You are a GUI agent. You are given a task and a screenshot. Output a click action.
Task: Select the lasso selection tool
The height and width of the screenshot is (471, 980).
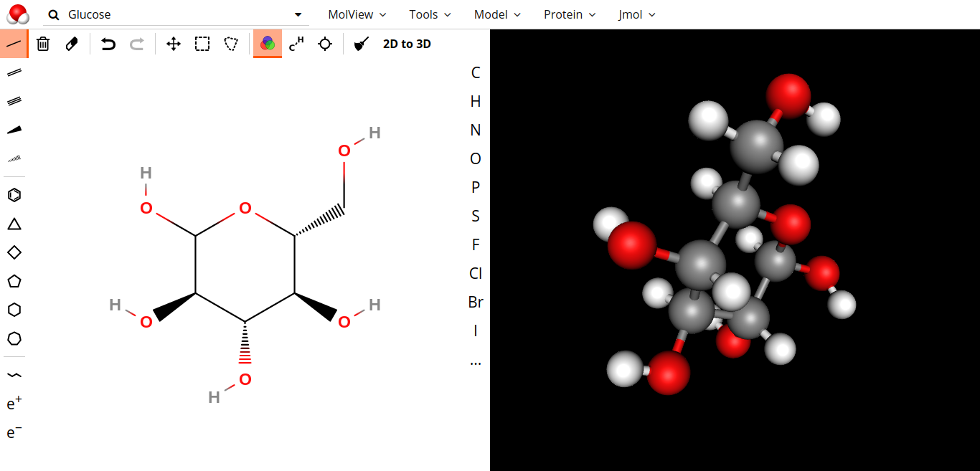230,44
